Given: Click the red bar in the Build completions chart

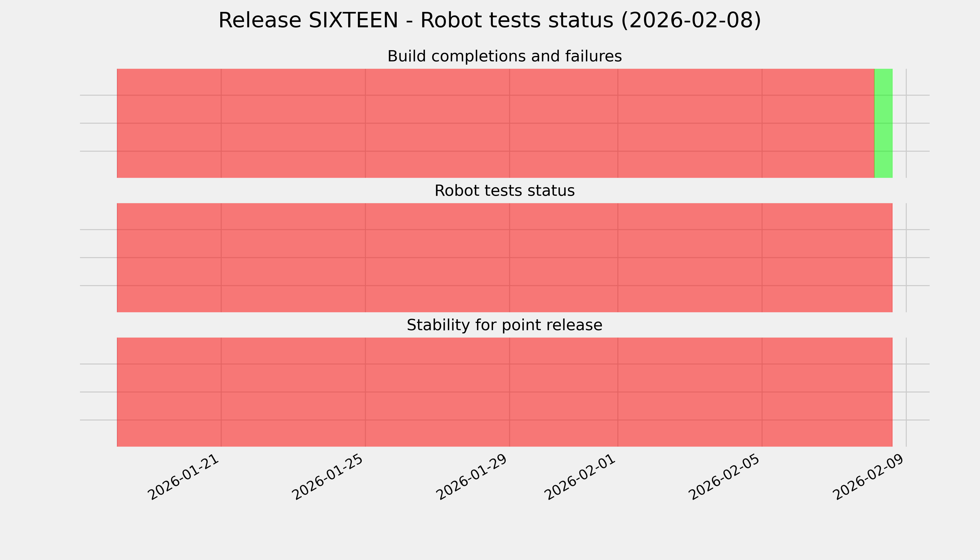Looking at the screenshot, I should pyautogui.click(x=495, y=123).
